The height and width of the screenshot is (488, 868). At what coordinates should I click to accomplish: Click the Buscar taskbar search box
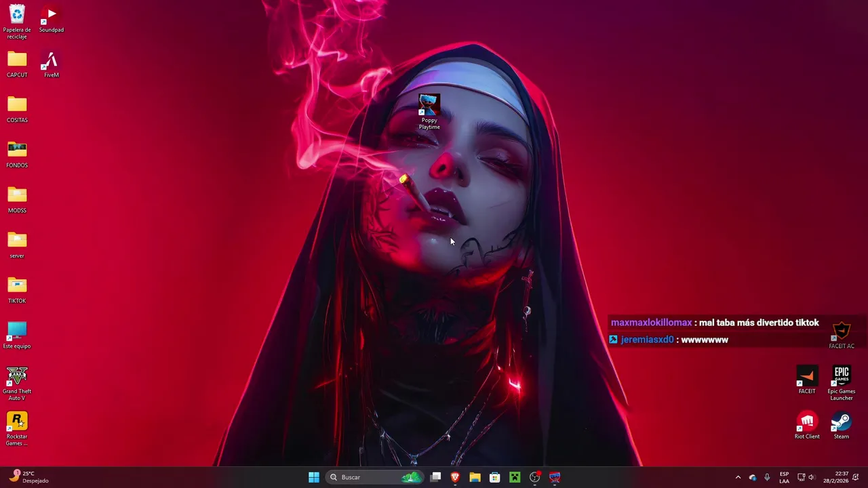[374, 477]
